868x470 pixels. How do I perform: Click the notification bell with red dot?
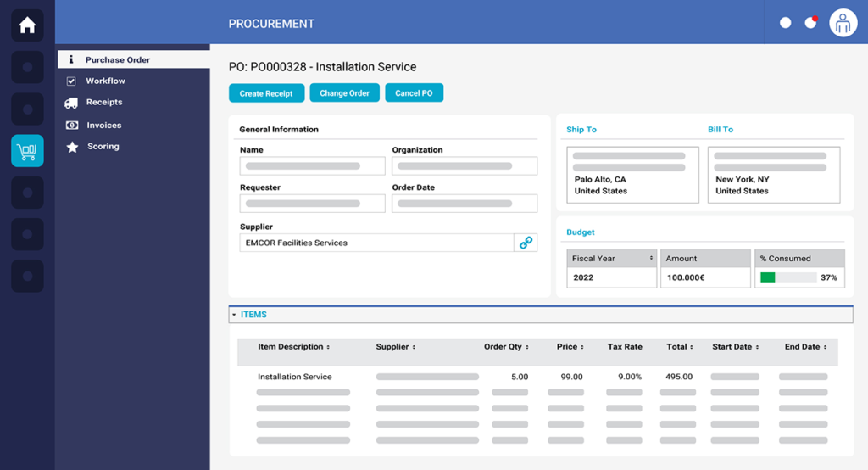pyautogui.click(x=811, y=23)
